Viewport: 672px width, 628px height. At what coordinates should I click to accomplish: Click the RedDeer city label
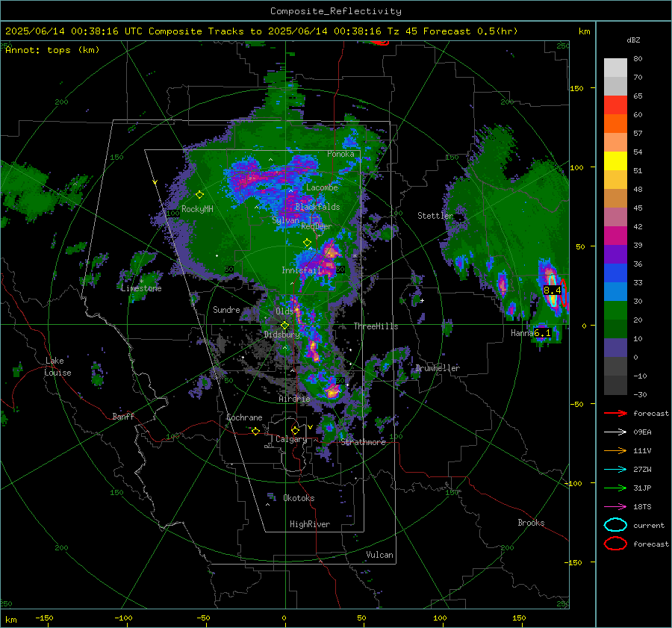[317, 226]
